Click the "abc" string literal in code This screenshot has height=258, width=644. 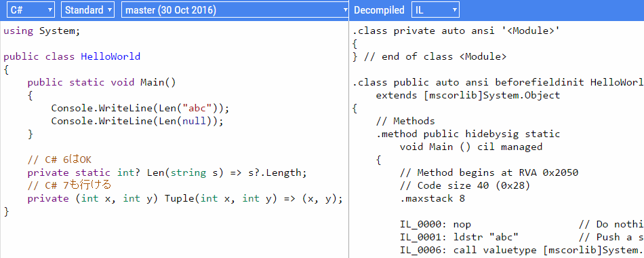pyautogui.click(x=199, y=108)
